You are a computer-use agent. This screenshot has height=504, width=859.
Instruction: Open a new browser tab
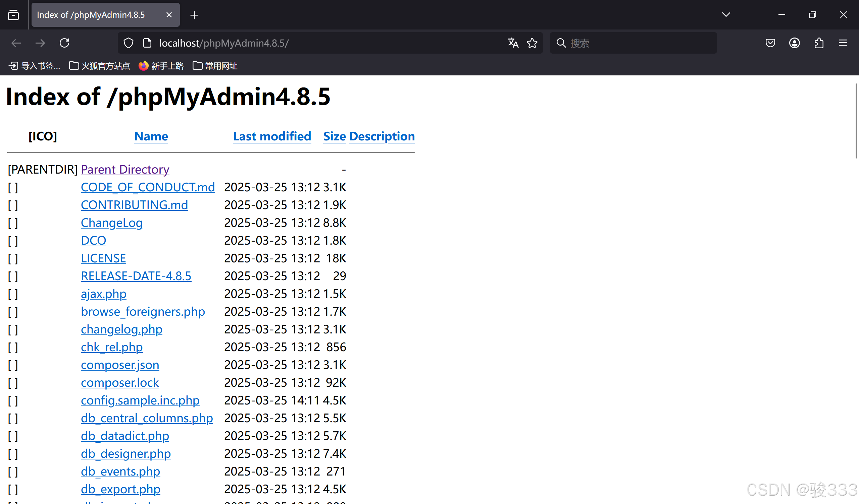[194, 15]
